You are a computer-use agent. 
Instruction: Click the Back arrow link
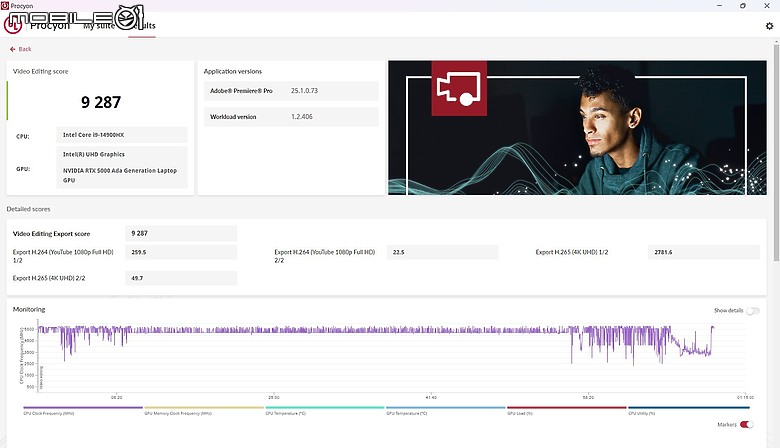20,49
